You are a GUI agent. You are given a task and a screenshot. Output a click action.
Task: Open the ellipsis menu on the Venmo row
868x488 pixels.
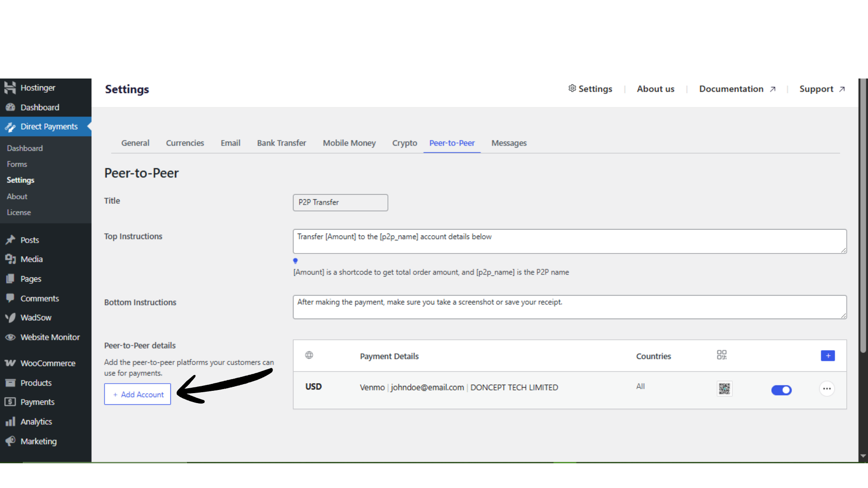tap(827, 389)
